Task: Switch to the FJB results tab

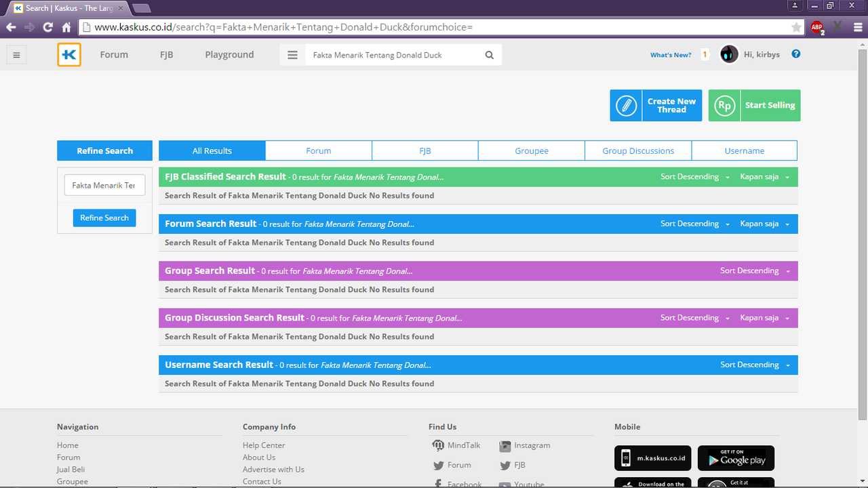Action: tap(425, 150)
